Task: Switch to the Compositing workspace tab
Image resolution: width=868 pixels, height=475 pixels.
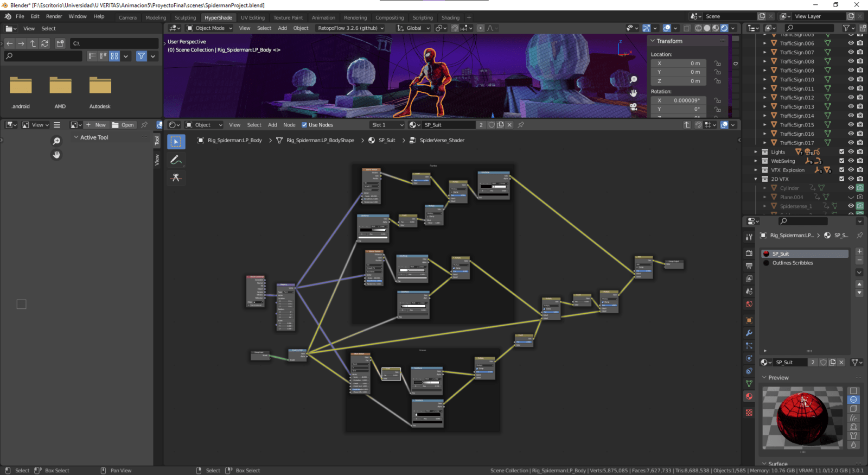Action: tap(390, 17)
